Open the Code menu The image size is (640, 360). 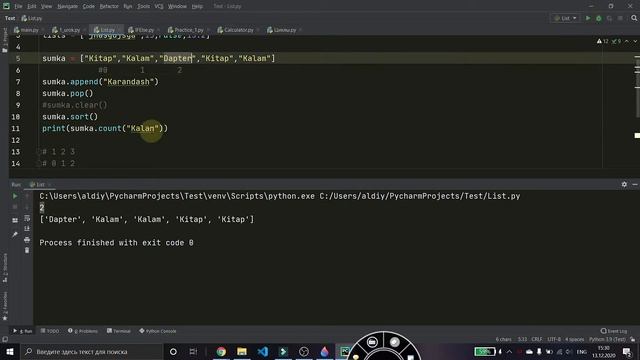89,7
